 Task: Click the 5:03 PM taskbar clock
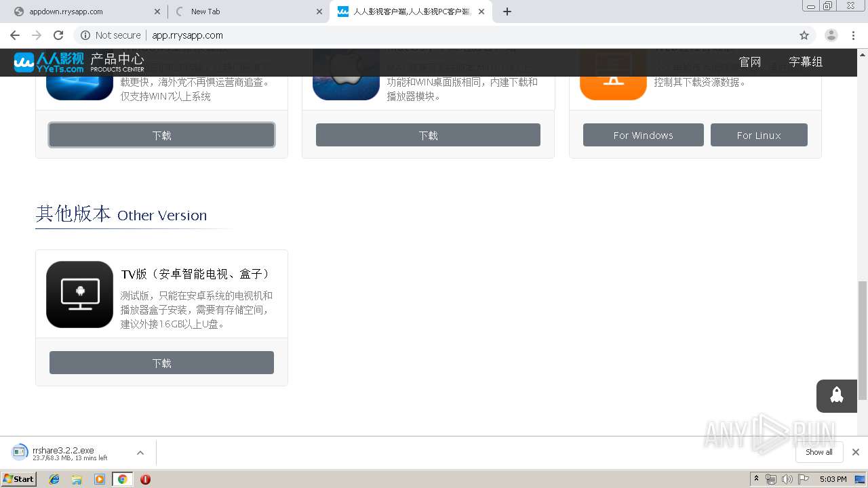point(833,479)
